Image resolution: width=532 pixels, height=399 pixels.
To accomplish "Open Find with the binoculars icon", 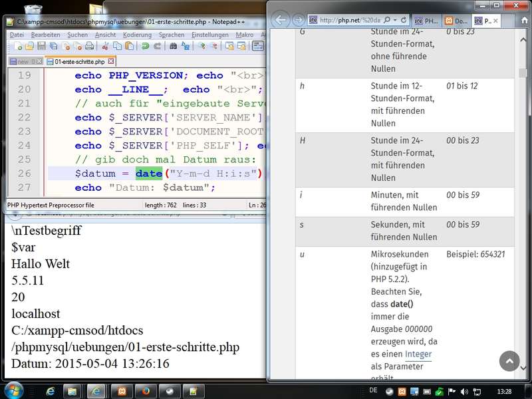I will pos(174,46).
